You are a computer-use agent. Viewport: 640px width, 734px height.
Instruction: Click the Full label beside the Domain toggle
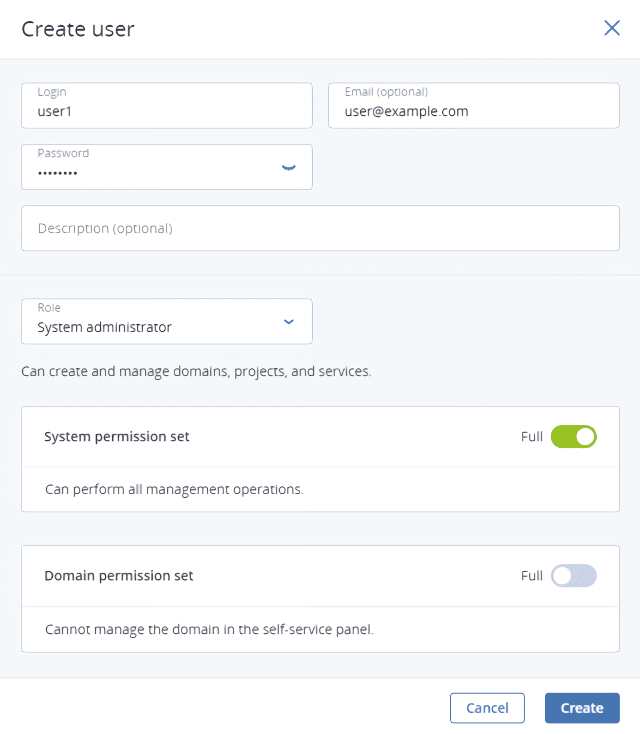532,576
